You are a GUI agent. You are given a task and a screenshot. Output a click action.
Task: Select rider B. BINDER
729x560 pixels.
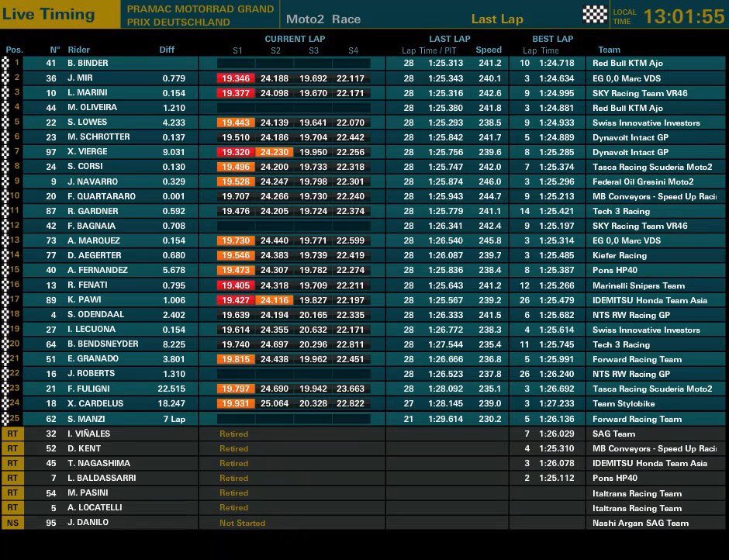click(88, 64)
